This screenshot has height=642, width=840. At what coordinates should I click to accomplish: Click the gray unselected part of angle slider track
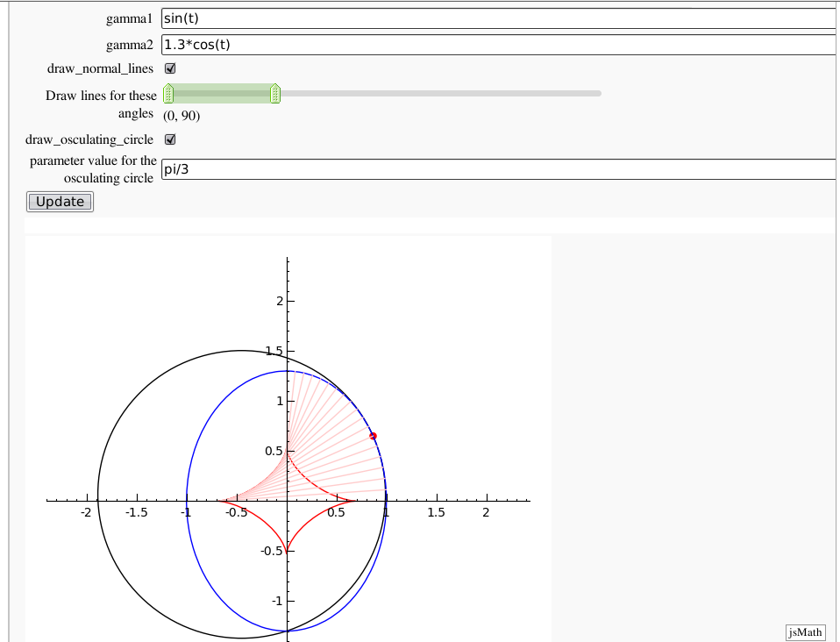438,93
